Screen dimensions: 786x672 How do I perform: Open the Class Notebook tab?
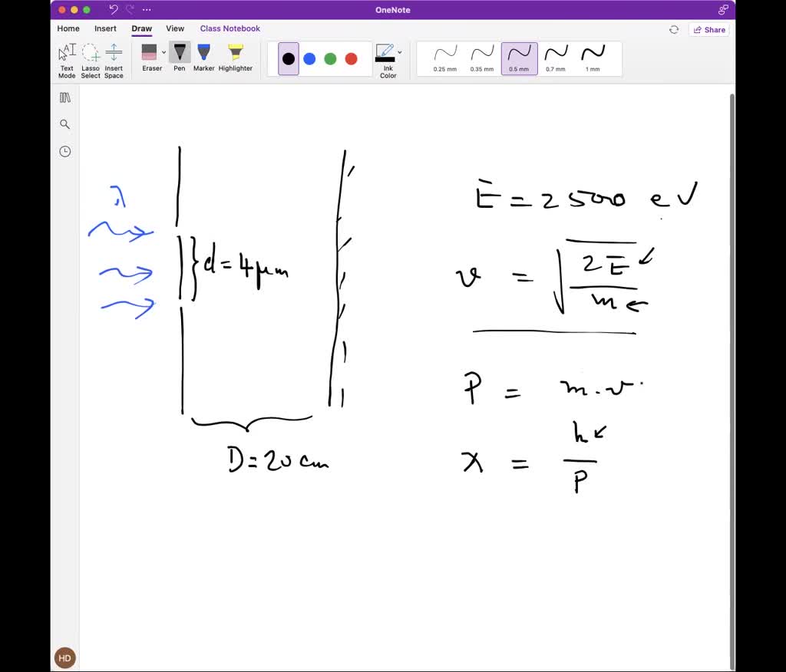[230, 28]
